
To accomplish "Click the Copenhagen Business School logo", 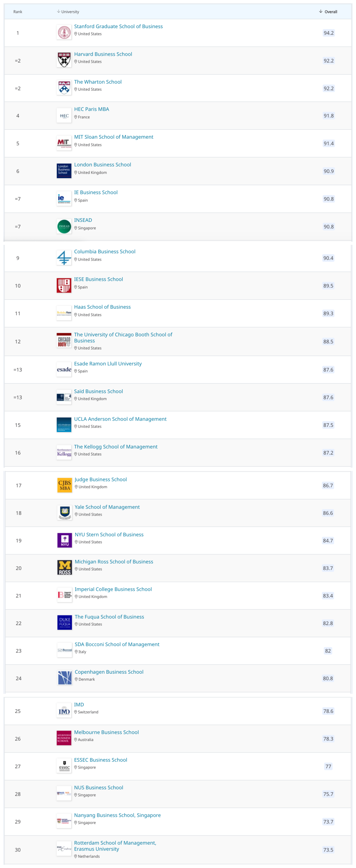I will point(65,678).
